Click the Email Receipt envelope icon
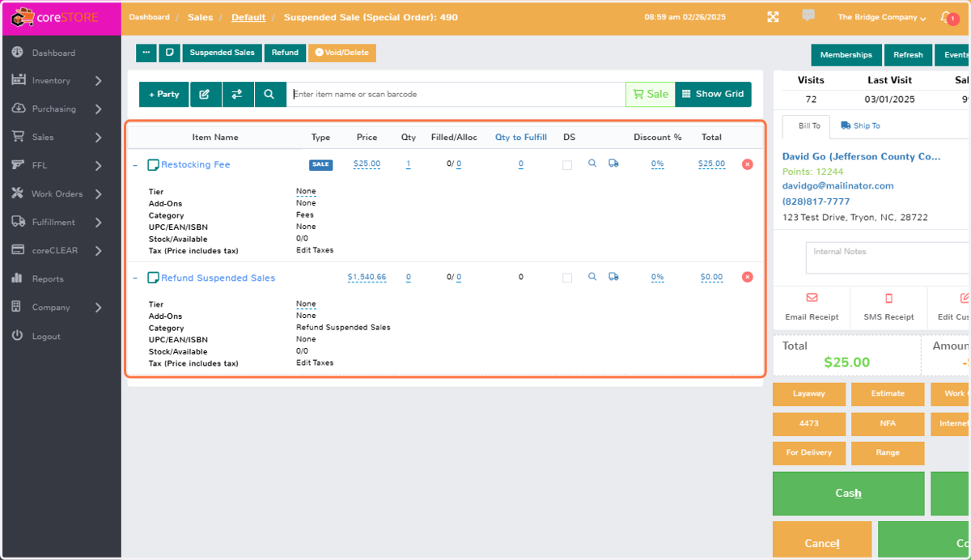This screenshot has height=560, width=971. (x=812, y=298)
